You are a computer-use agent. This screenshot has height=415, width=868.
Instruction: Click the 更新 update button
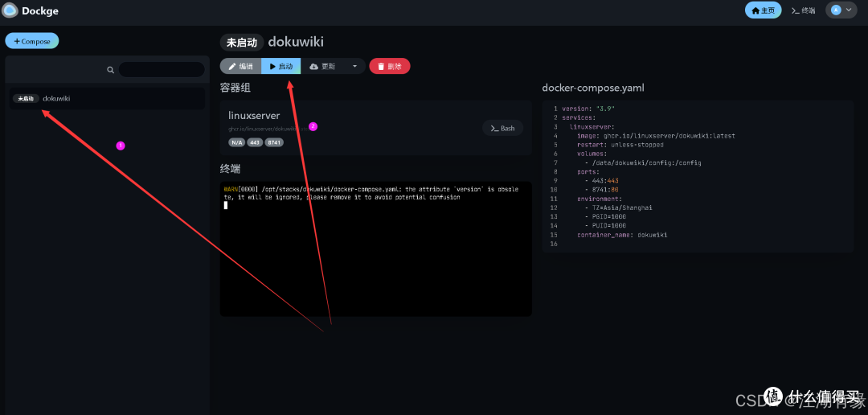coord(322,66)
